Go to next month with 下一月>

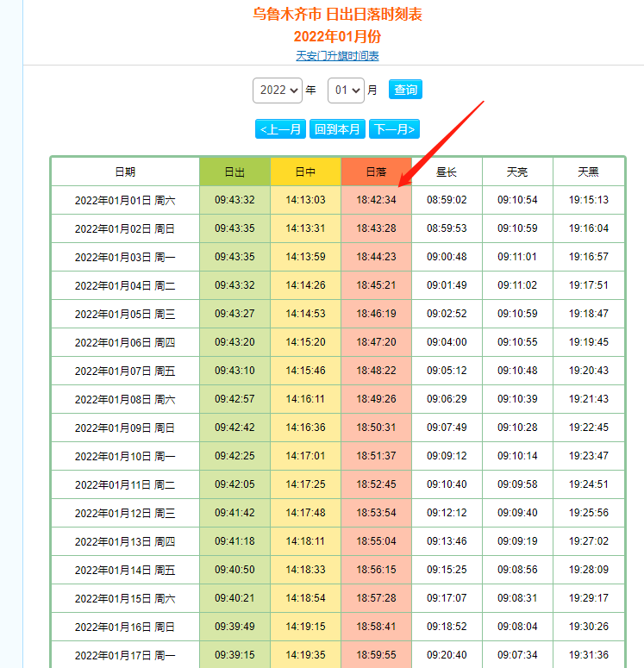coord(394,129)
